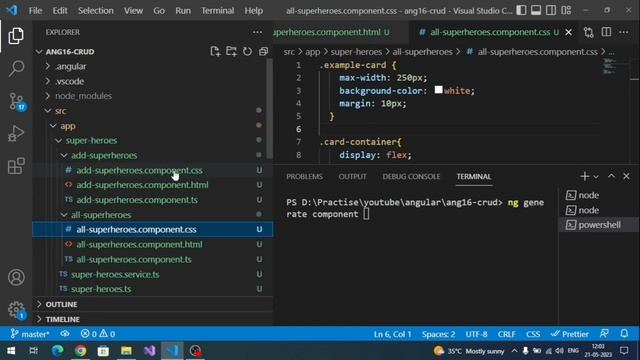Open the Accounts menu icon

point(16,277)
